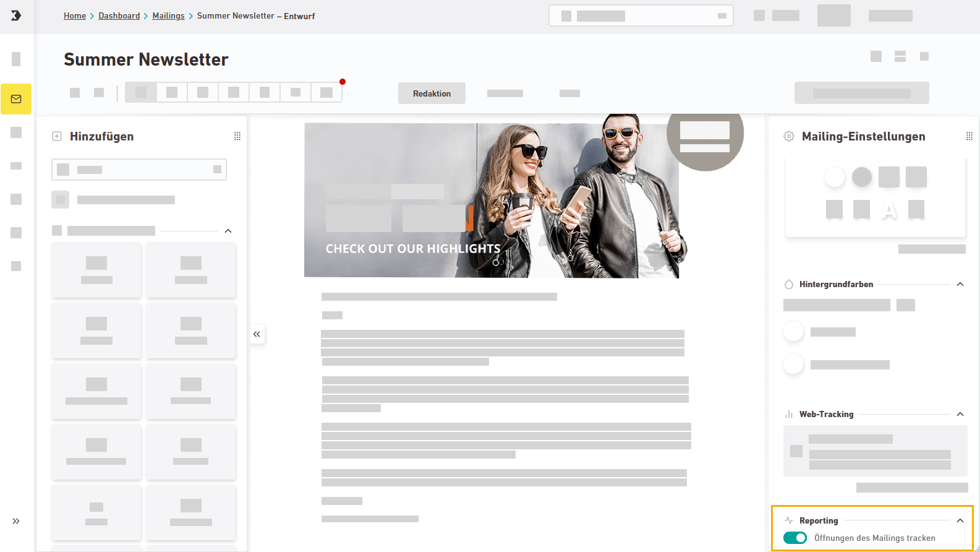The height and width of the screenshot is (552, 980).
Task: Collapse the Web-Tracking section
Action: (960, 414)
